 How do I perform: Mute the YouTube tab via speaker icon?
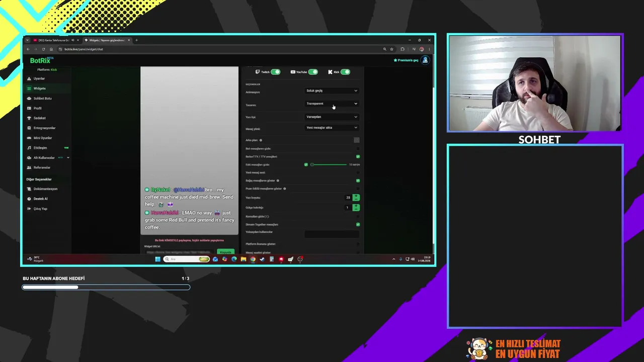[x=73, y=40]
